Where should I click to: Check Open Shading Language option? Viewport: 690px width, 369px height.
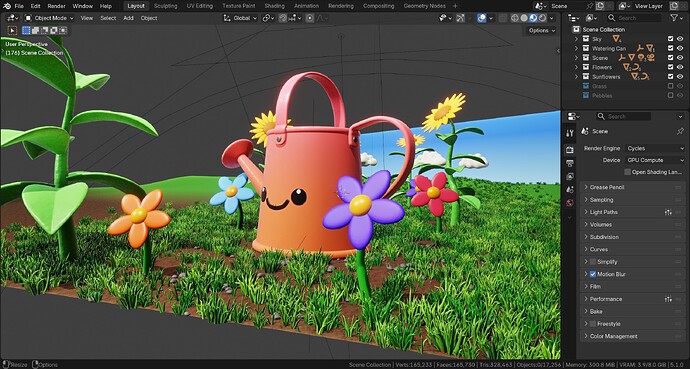click(x=628, y=172)
